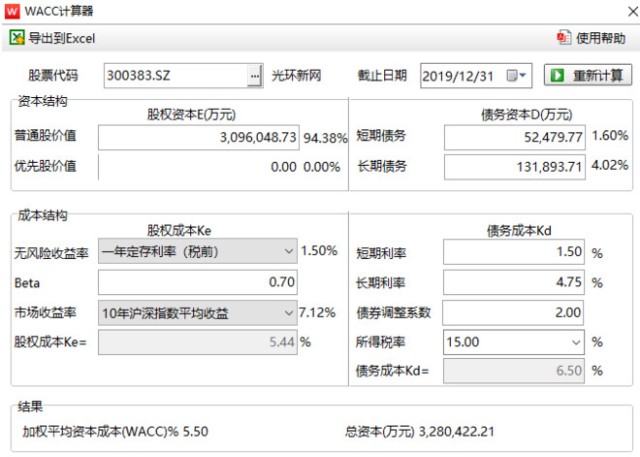Click the 股票代码 input field
This screenshot has width=640, height=457.
[x=176, y=76]
